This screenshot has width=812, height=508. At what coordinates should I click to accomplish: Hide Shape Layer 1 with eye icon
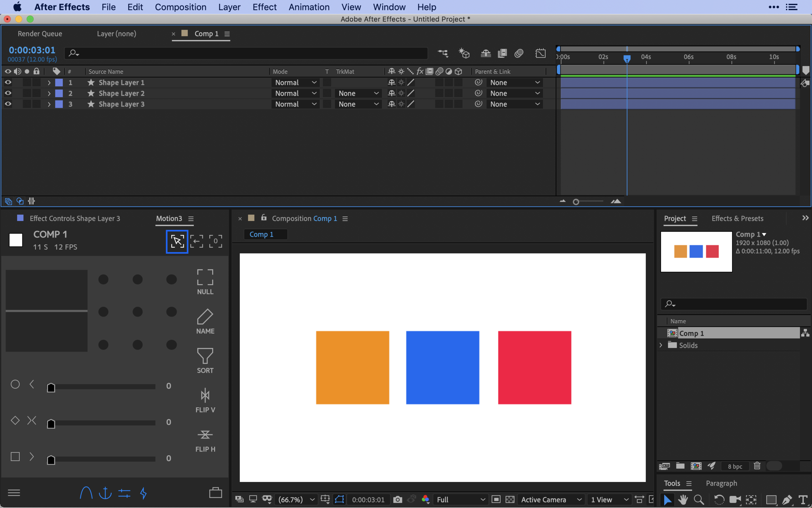pyautogui.click(x=8, y=82)
